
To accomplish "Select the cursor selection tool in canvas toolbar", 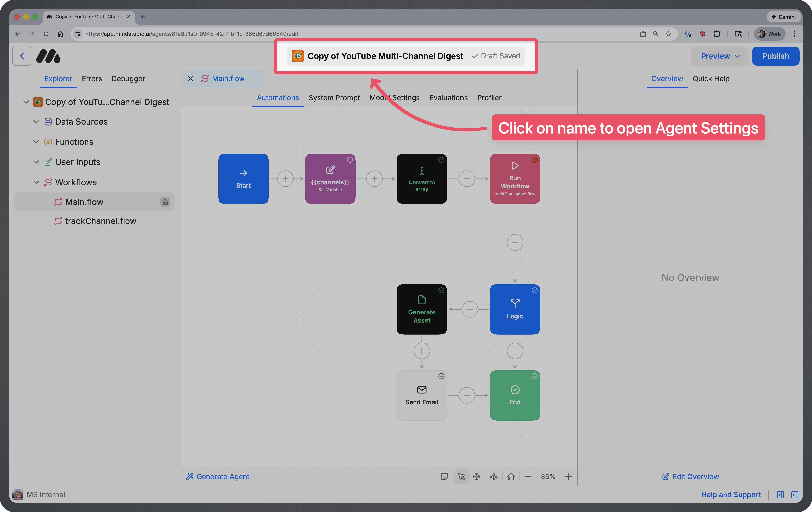I will [461, 476].
